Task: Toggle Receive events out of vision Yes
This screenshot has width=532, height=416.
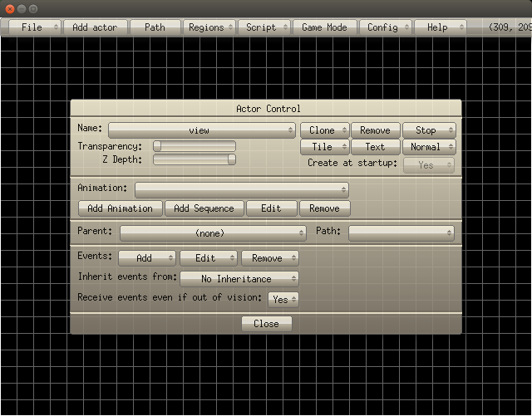Action: coord(283,299)
